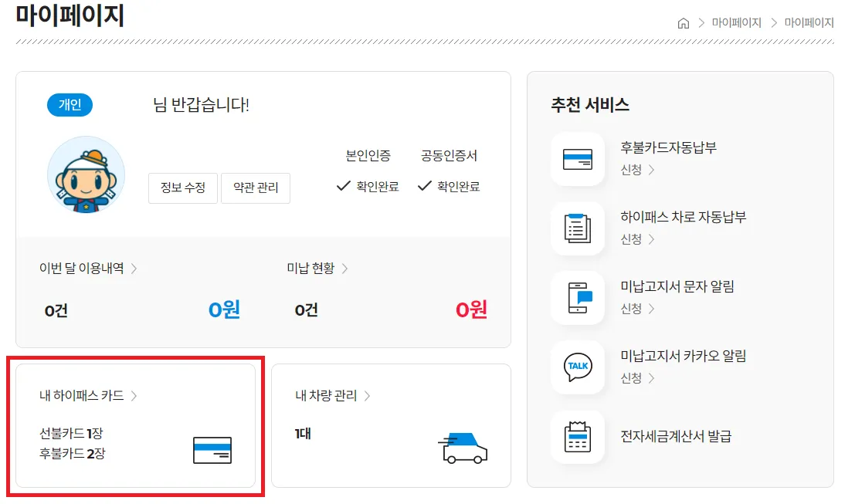
Task: Click the credit card icon in 내 하이패스 카드
Action: click(x=212, y=450)
